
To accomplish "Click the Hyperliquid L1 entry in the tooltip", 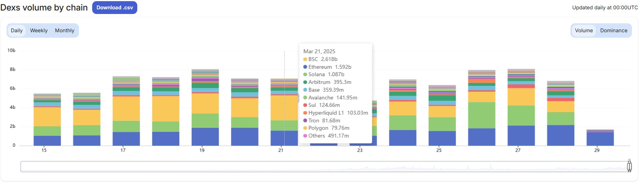I will pyautogui.click(x=335, y=113).
